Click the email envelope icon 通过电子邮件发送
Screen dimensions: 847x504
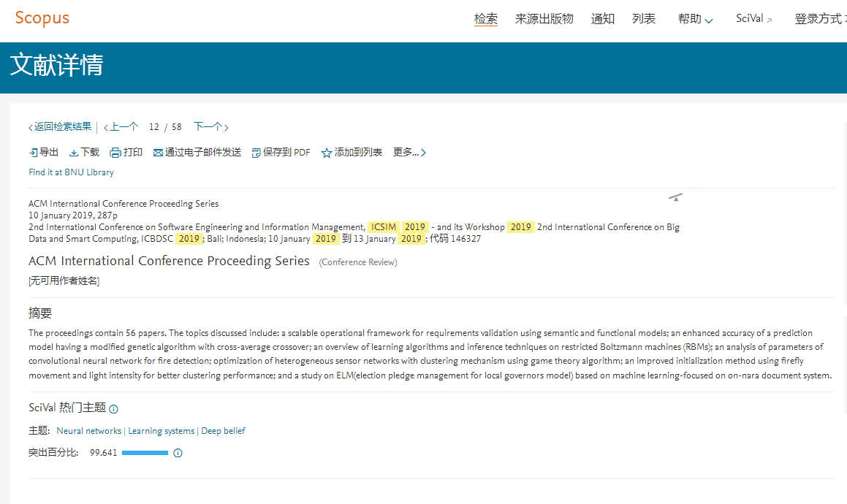point(158,153)
